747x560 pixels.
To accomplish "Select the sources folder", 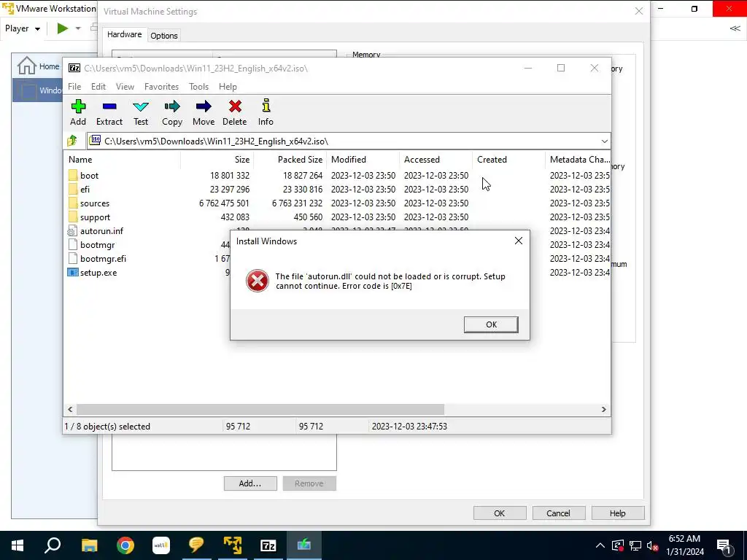I will [94, 203].
